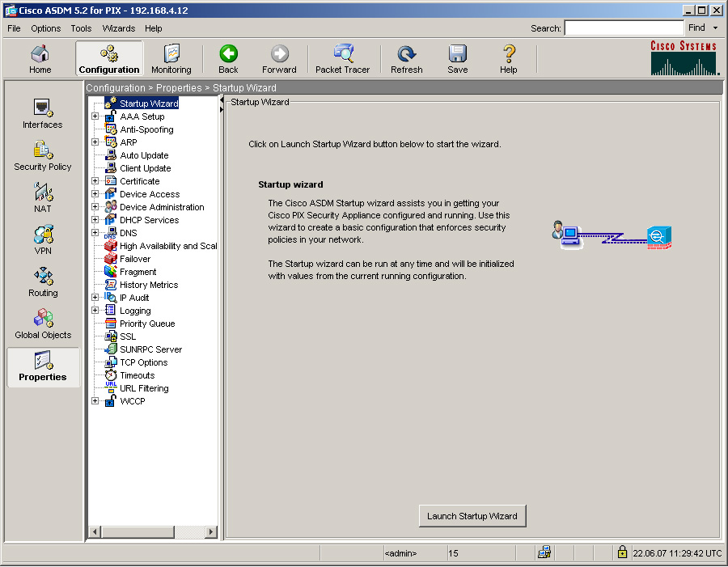
Task: Click the Monitoring toolbar icon
Action: pos(171,59)
